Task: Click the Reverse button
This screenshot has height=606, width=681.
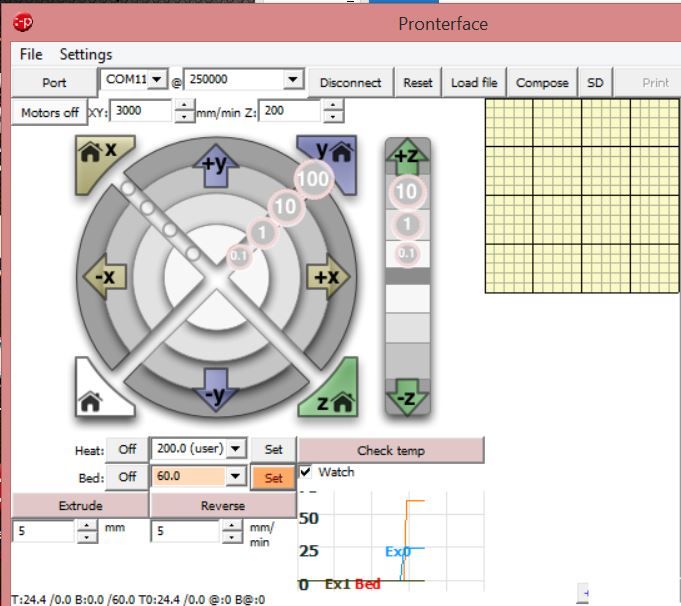Action: click(223, 506)
